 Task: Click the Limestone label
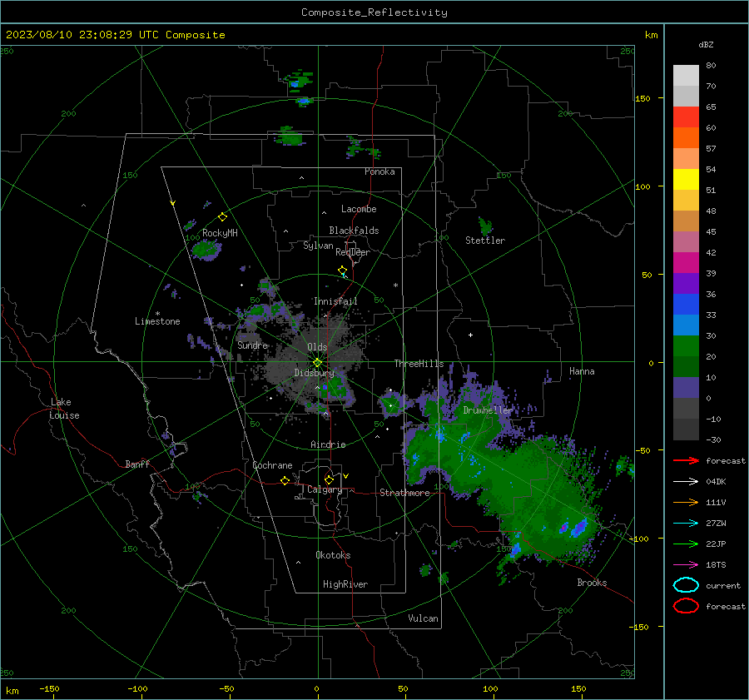(157, 321)
